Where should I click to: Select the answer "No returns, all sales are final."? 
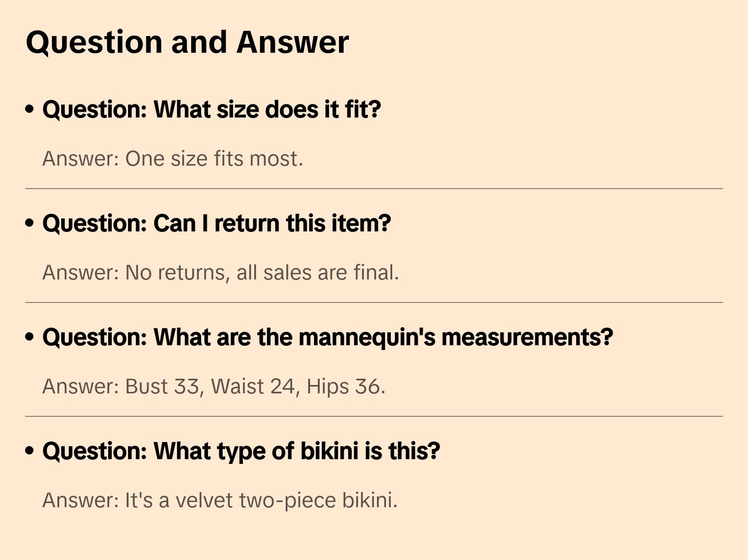pos(220,273)
